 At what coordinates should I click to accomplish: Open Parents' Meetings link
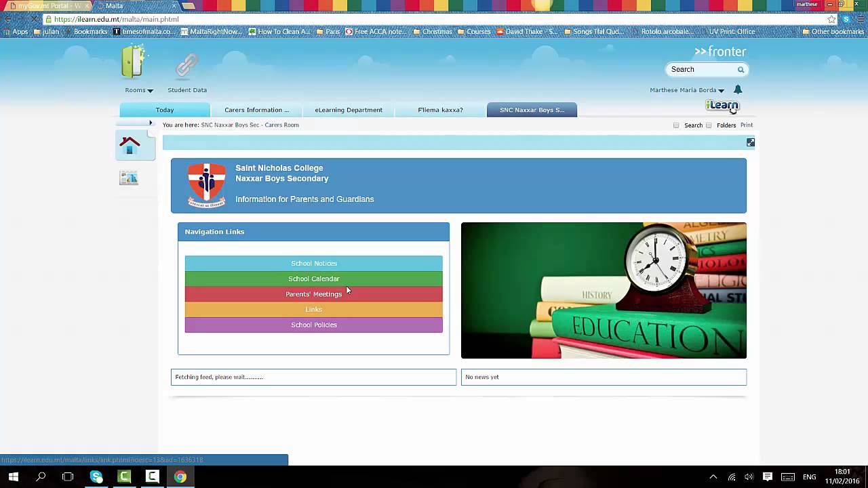pyautogui.click(x=314, y=294)
